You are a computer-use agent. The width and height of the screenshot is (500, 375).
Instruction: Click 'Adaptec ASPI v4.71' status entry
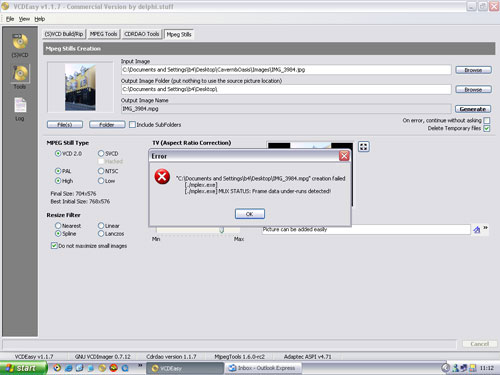pos(308,357)
